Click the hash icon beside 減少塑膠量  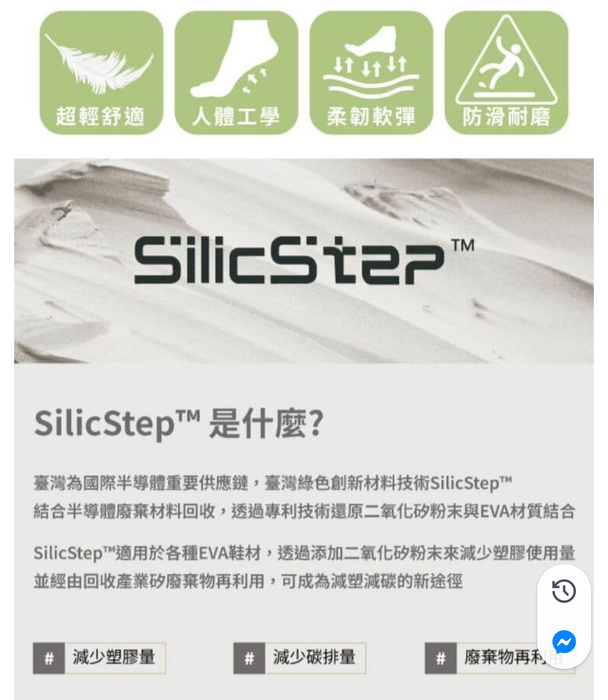click(x=49, y=658)
